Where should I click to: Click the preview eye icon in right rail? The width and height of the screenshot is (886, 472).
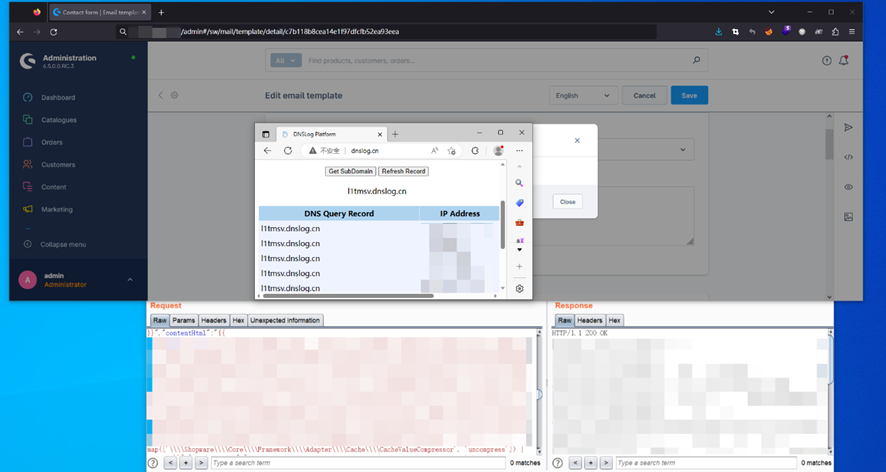848,187
